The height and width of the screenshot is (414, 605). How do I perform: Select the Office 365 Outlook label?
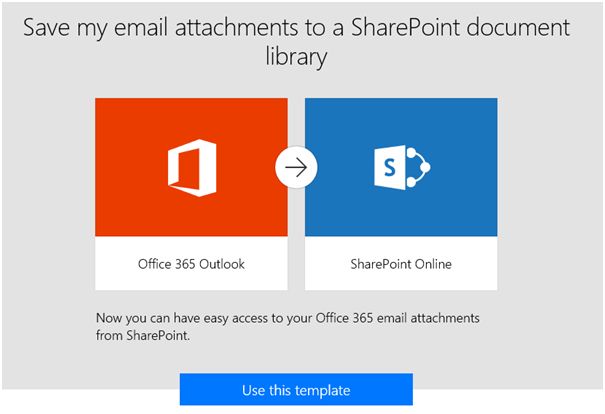191,265
